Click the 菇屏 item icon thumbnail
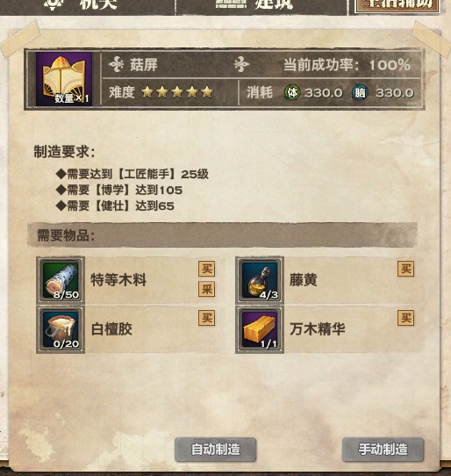Viewport: 451px width, 476px height. pyautogui.click(x=64, y=79)
